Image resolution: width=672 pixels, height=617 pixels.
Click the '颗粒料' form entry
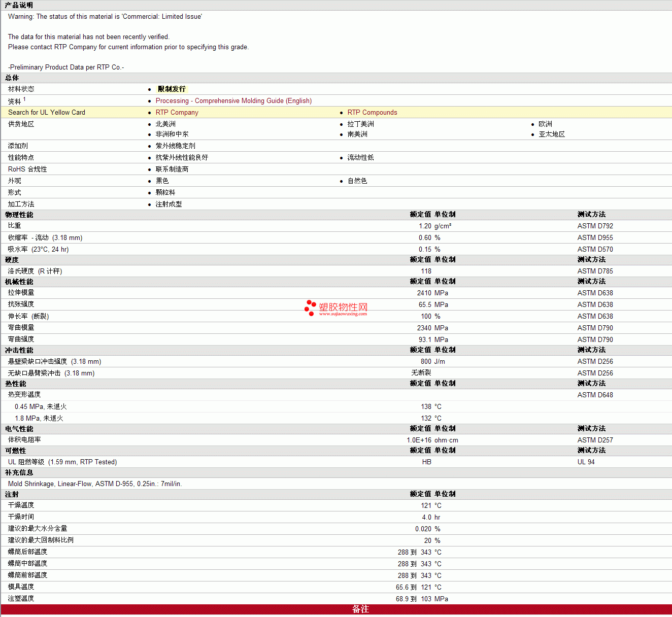(165, 193)
